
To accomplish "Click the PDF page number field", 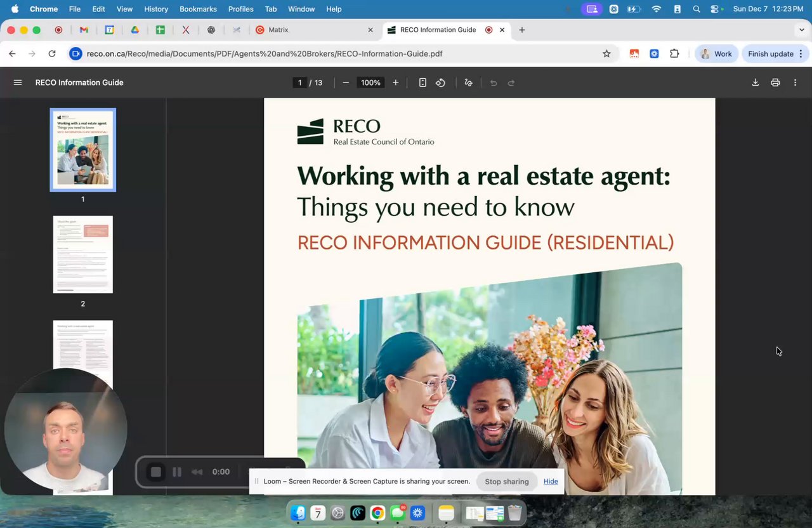I will click(x=300, y=82).
